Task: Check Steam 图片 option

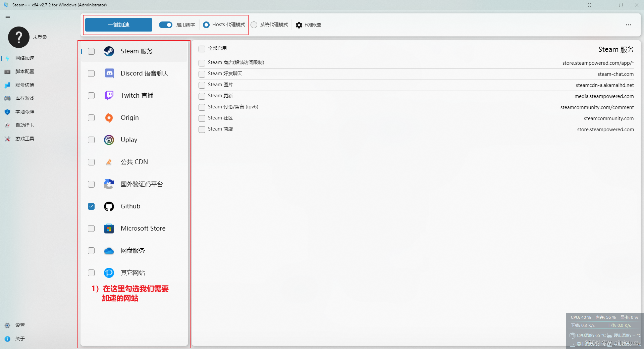Action: pyautogui.click(x=202, y=85)
